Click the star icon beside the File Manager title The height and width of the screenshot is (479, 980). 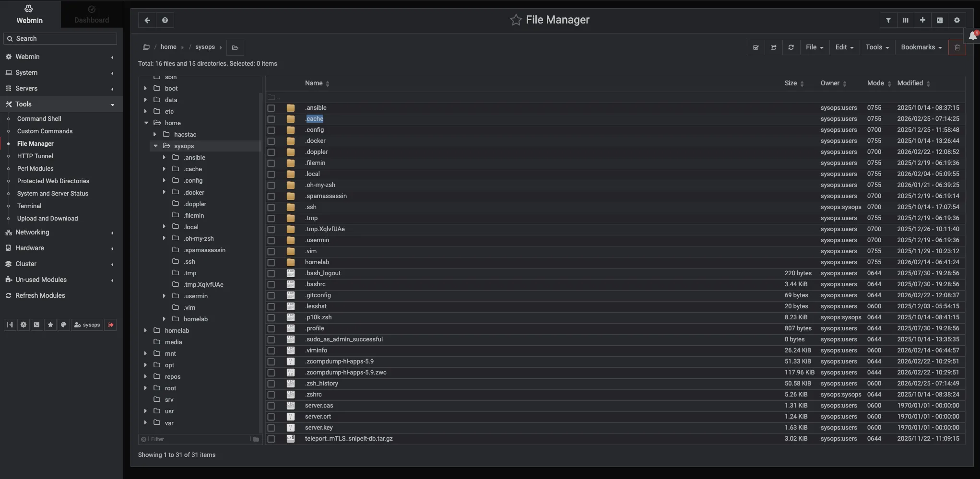[x=516, y=20]
